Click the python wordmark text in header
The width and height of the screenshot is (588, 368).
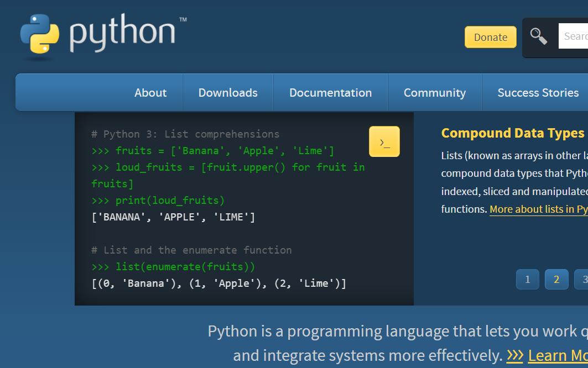click(x=123, y=33)
